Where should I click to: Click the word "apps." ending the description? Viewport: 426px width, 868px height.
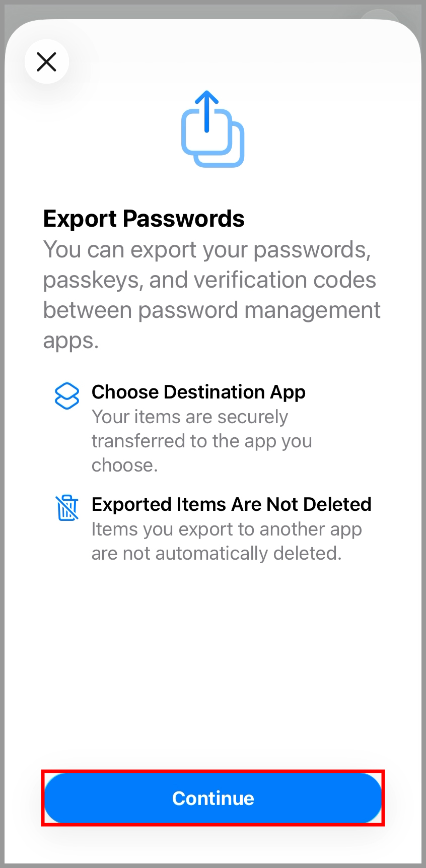(71, 341)
